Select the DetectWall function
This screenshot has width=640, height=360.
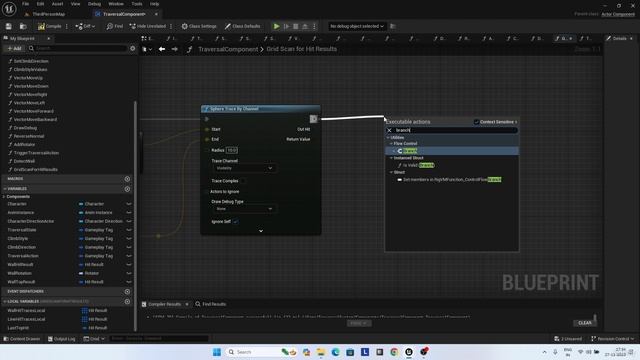(x=24, y=161)
